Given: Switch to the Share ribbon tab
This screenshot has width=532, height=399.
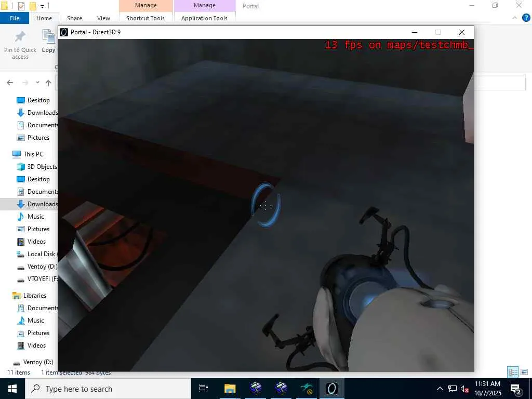Looking at the screenshot, I should [74, 18].
